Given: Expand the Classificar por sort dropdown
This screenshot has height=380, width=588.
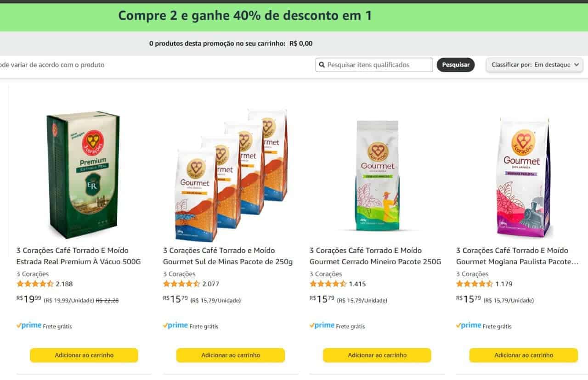Looking at the screenshot, I should (x=535, y=65).
